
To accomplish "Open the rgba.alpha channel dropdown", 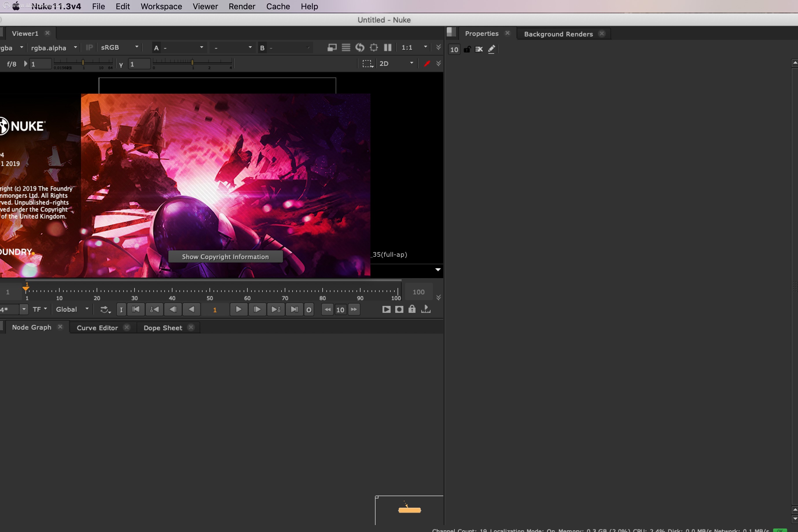I will [x=54, y=48].
